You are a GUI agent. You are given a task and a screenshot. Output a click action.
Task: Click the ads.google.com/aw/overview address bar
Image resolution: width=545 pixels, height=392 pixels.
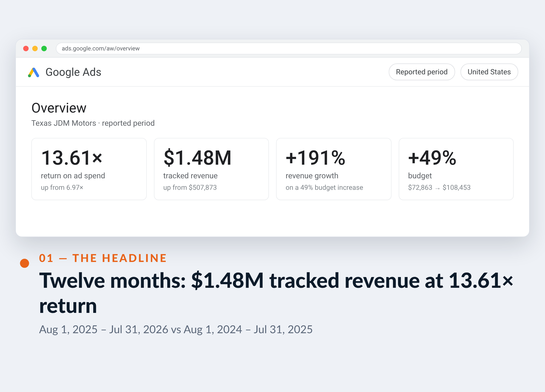(x=289, y=49)
